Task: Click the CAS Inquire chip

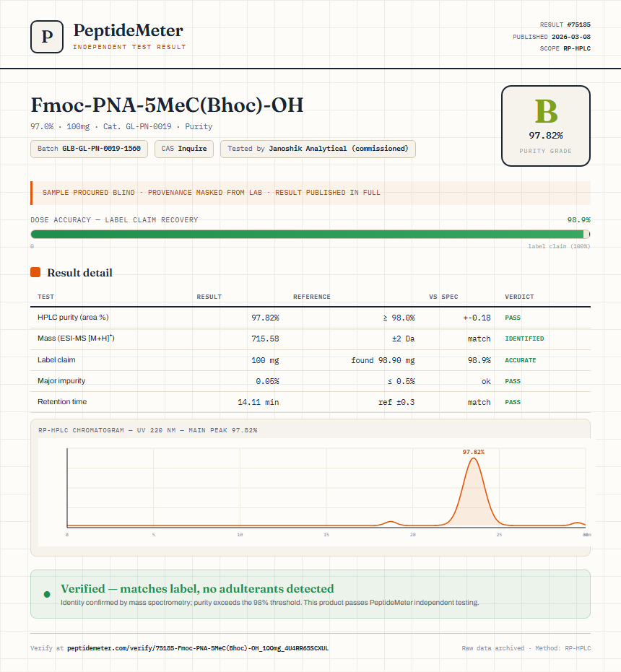Action: point(184,149)
